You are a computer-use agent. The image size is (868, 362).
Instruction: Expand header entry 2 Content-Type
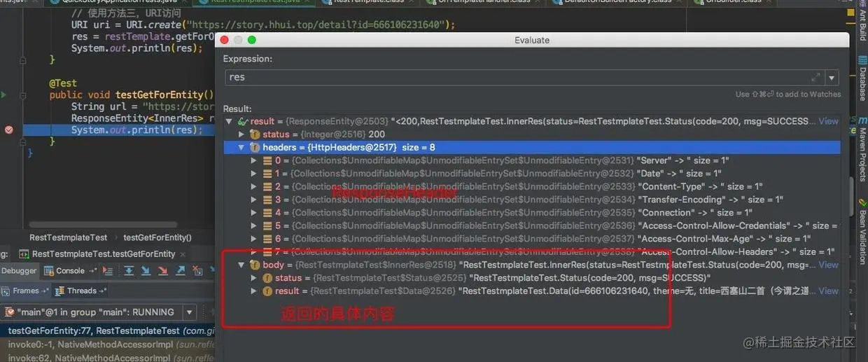(x=254, y=187)
